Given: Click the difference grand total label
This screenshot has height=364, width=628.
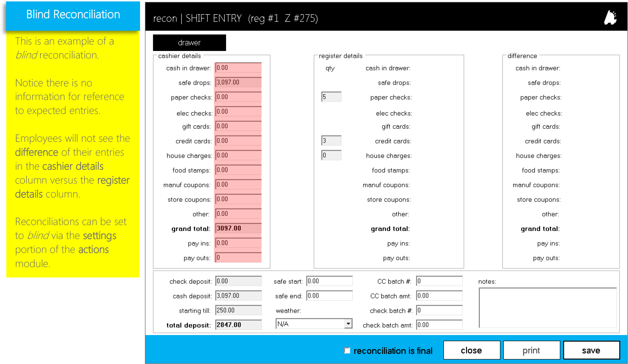Looking at the screenshot, I should (540, 229).
